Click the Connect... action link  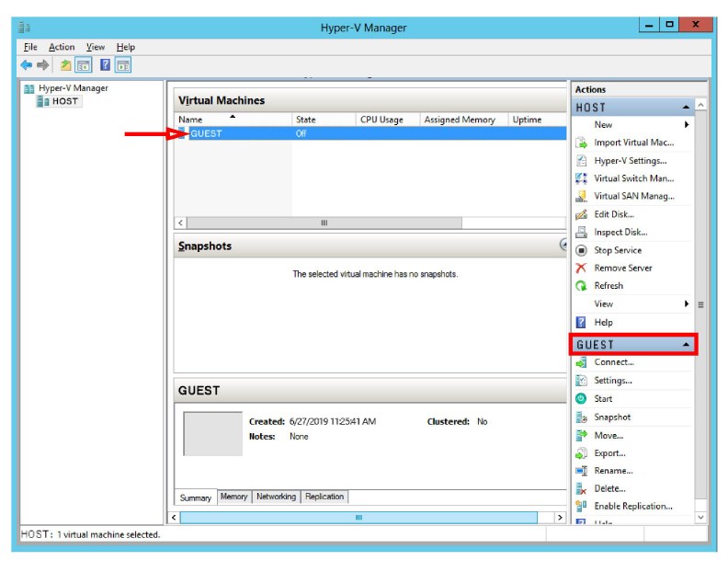(x=614, y=362)
